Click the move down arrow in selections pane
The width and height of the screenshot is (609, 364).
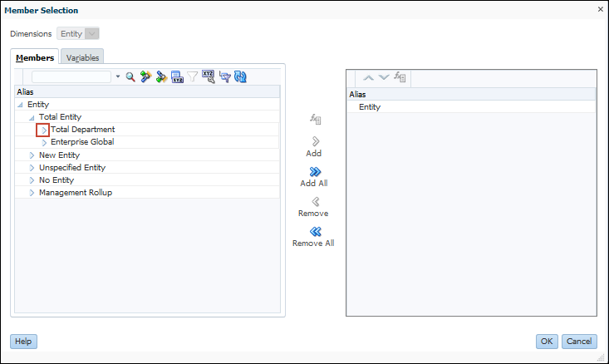[384, 77]
